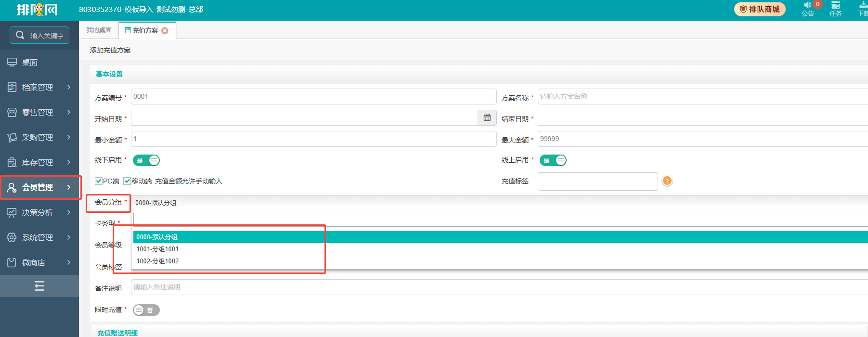Click the 最大金额 input field
868x337 pixels.
703,139
